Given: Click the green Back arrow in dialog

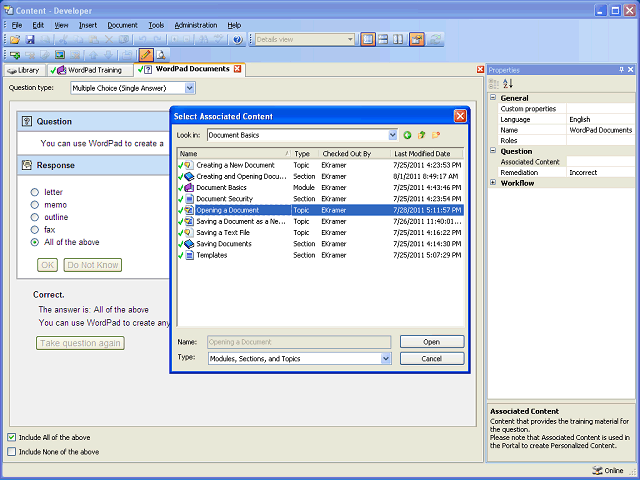Looking at the screenshot, I should coord(407,135).
